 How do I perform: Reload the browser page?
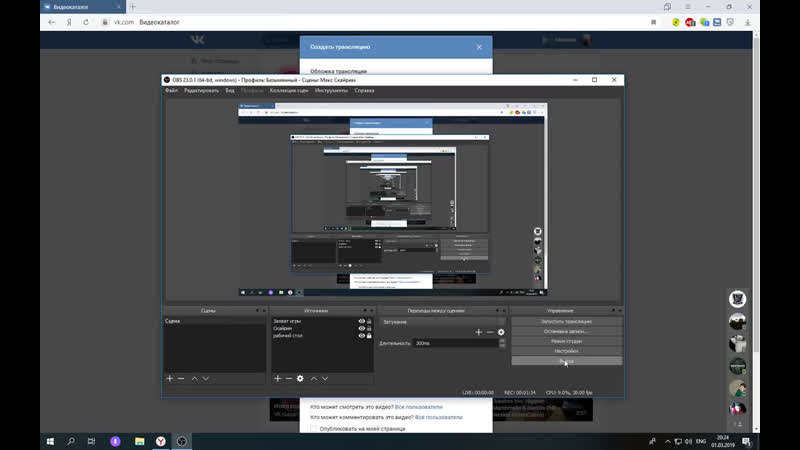86,22
